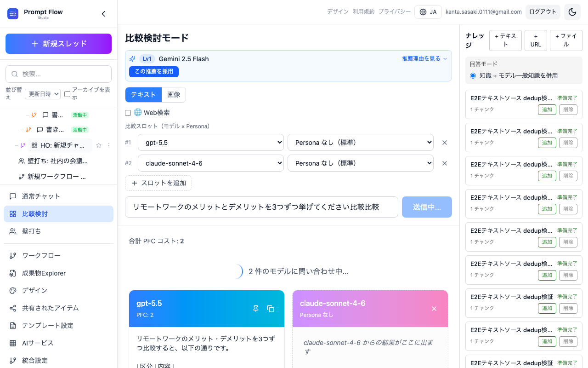Click the magnifier icon in the search box

(15, 74)
